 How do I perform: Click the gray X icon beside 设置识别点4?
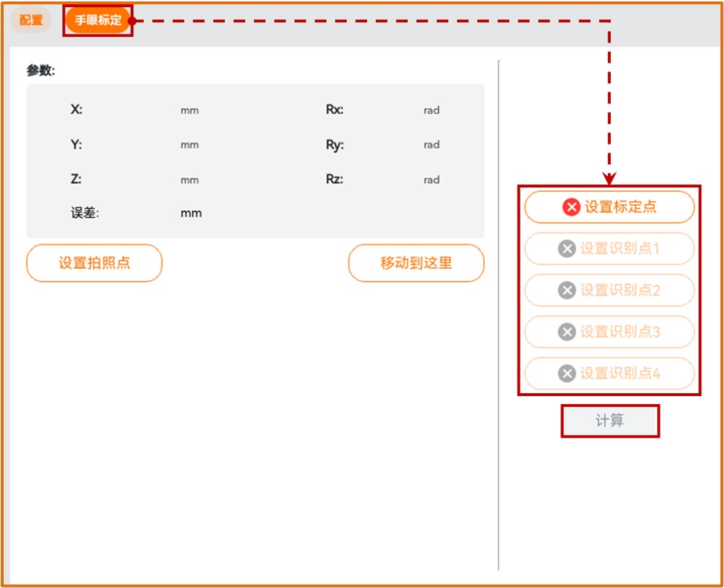567,374
